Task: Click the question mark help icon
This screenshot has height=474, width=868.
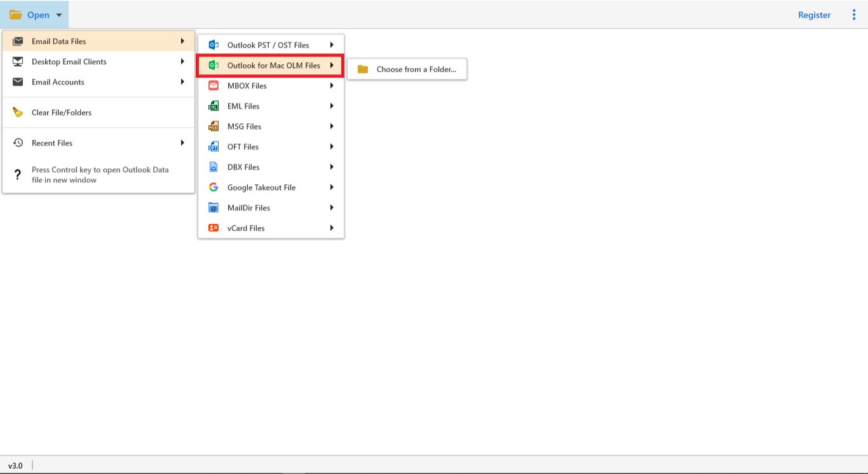Action: coord(18,175)
